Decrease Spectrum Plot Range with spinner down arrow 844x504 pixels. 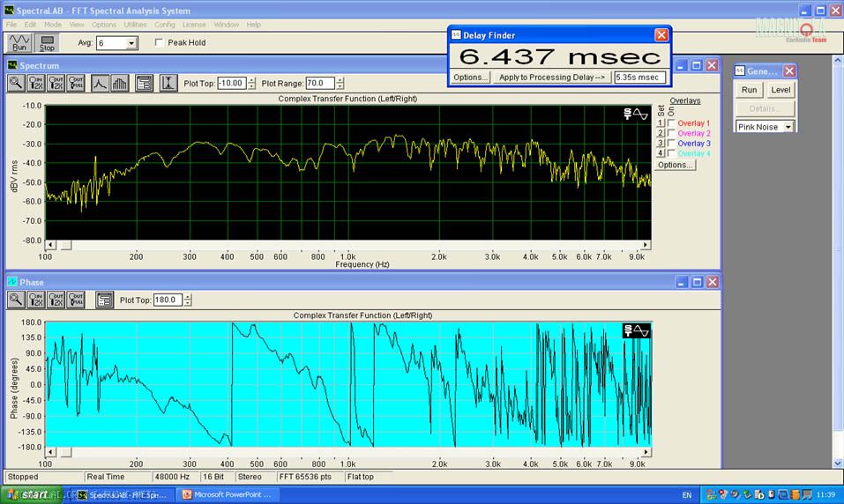click(x=340, y=86)
